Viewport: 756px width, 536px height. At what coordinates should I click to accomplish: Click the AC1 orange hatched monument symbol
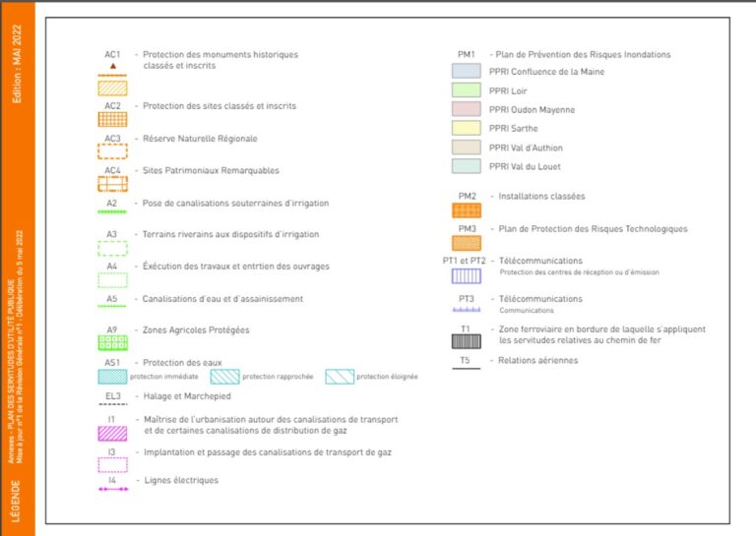pyautogui.click(x=112, y=87)
